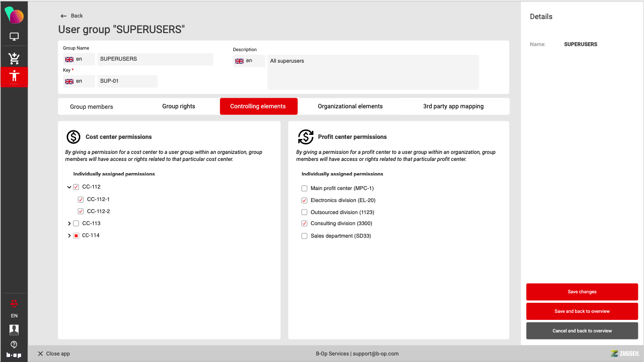Select the red person icon in sidebar
The height and width of the screenshot is (362, 644).
point(14,77)
